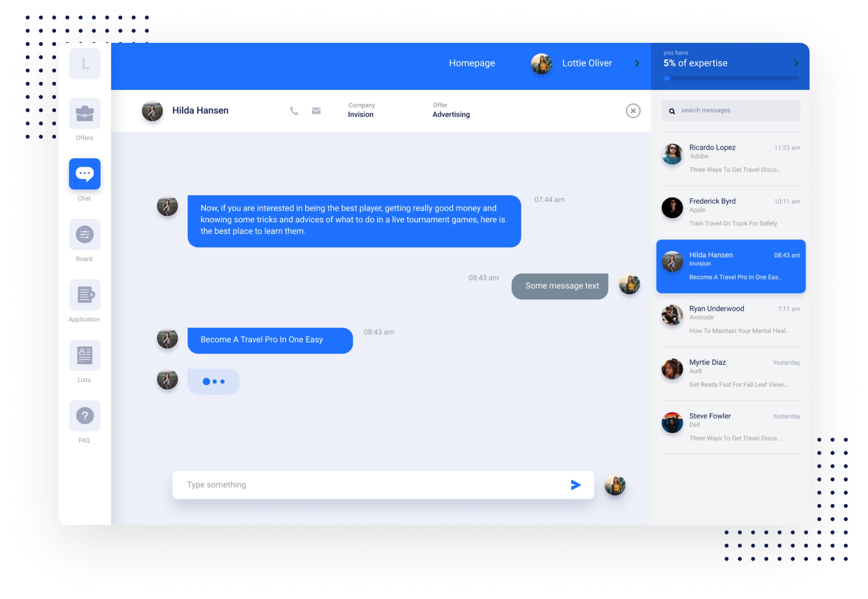868x599 pixels.
Task: Open Frederick Byrd conversation from Apple
Action: pyautogui.click(x=731, y=212)
